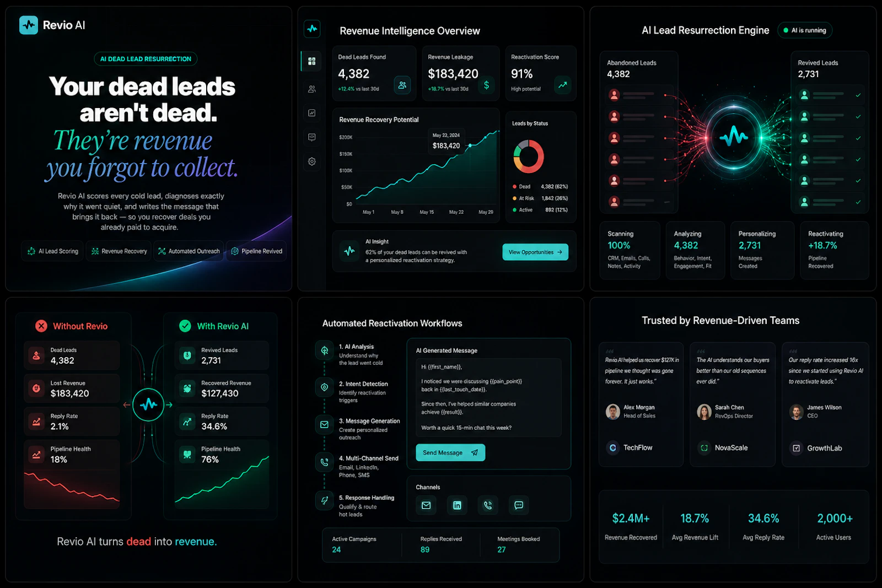Click the Send Message button
The width and height of the screenshot is (882, 588).
(x=450, y=452)
